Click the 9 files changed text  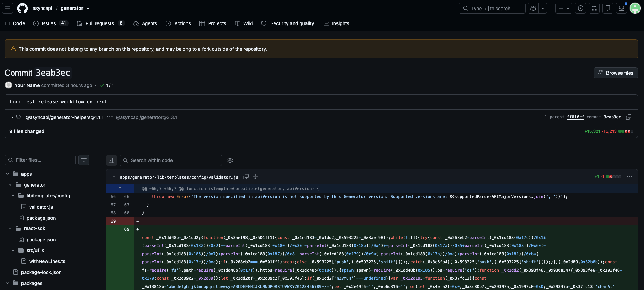(27, 131)
